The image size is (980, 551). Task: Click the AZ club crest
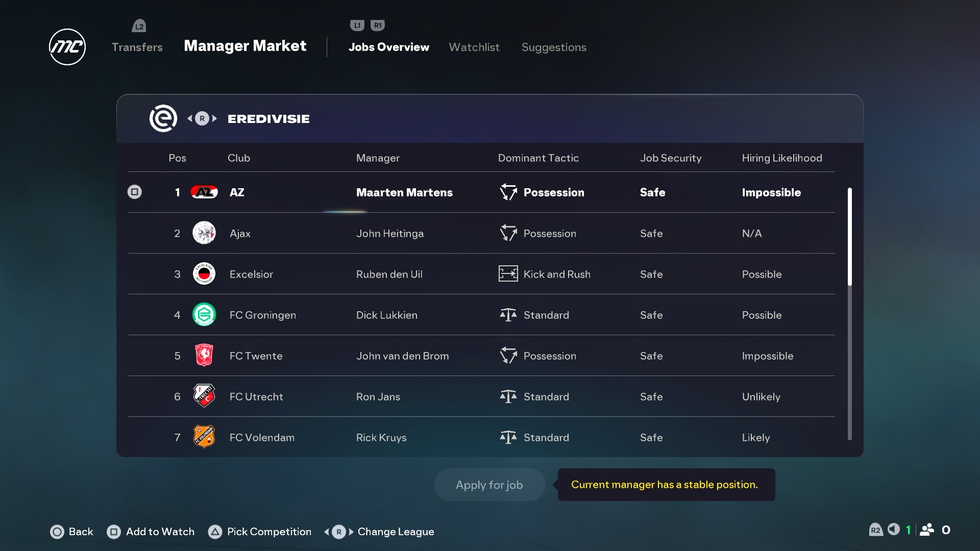pos(204,192)
